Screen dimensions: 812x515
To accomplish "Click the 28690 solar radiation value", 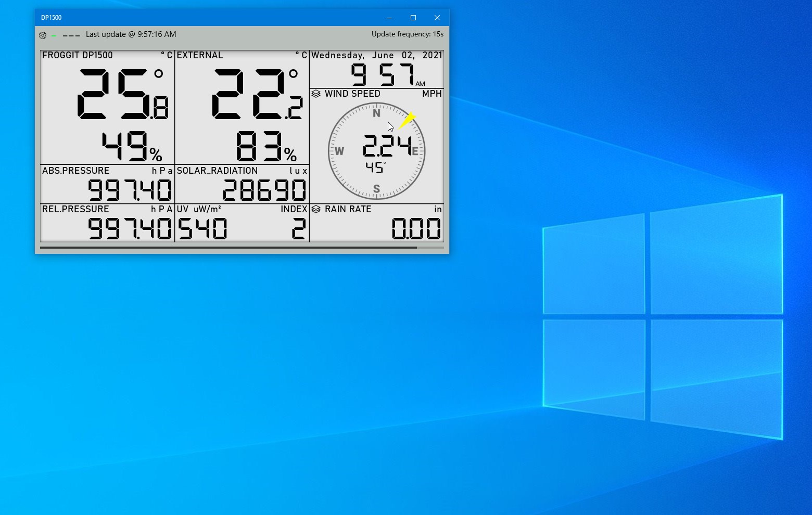I will tap(264, 190).
